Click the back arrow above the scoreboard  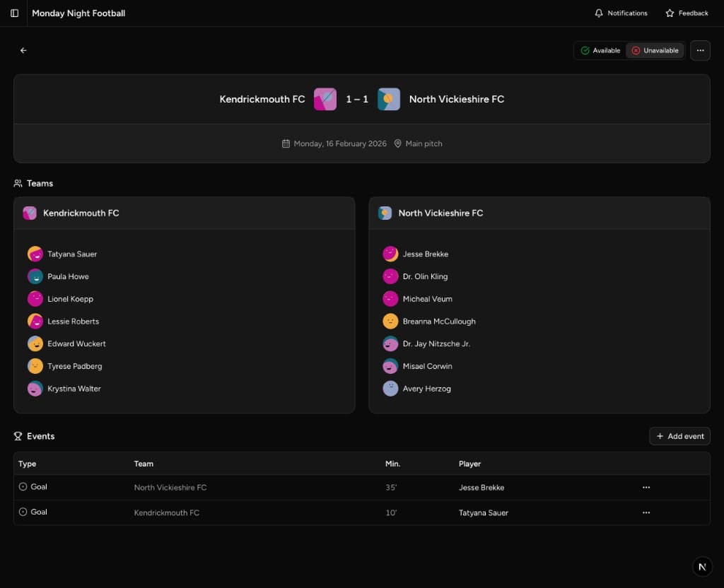point(23,50)
